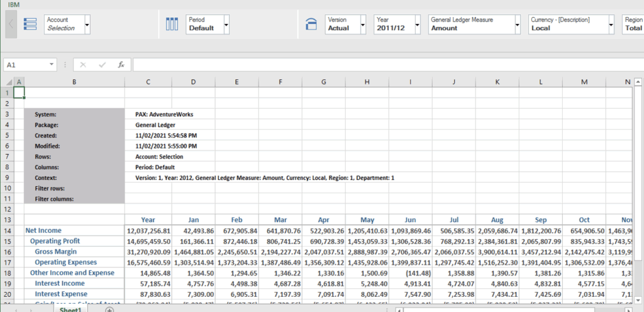Expand the Version Actual dropdown
644x312 pixels.
363,25
